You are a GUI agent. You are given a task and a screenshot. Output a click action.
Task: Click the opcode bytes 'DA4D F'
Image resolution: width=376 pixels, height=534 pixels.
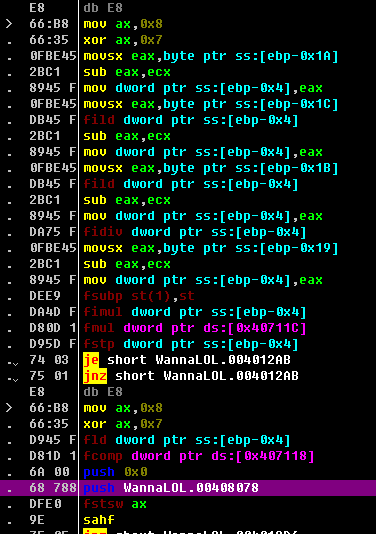53,312
